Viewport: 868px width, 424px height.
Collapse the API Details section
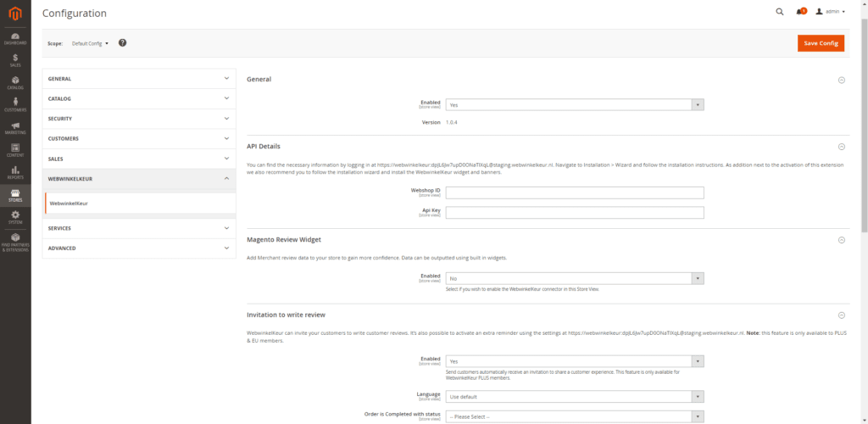click(841, 147)
